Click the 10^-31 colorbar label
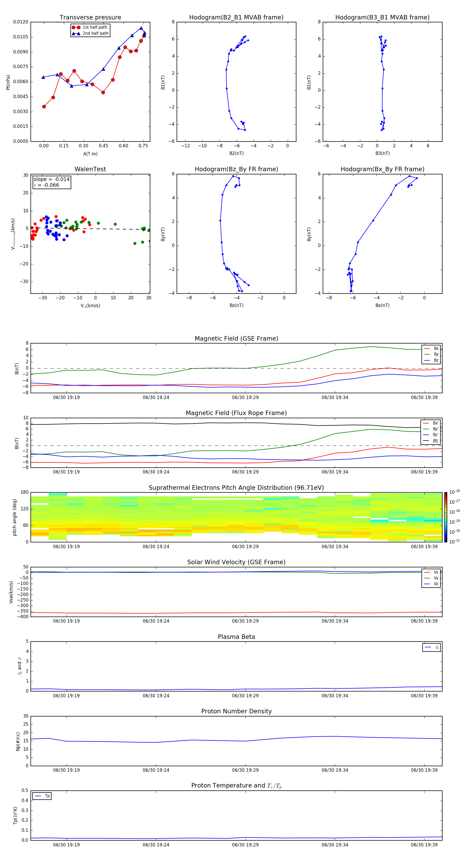The image size is (473, 868). pos(455,542)
